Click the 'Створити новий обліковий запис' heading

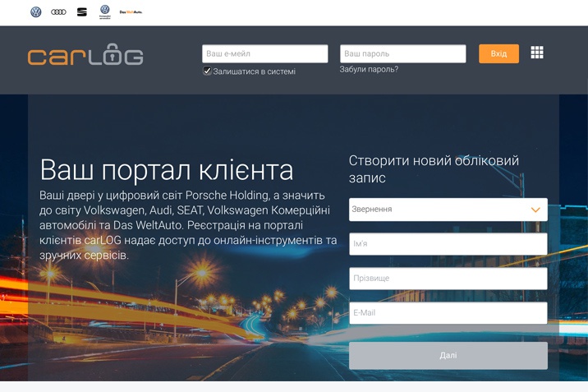pos(434,169)
